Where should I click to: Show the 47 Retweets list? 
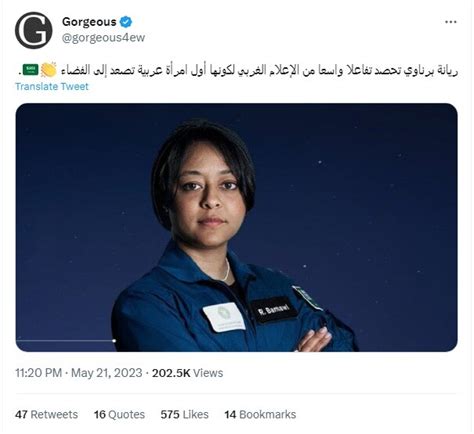46,414
